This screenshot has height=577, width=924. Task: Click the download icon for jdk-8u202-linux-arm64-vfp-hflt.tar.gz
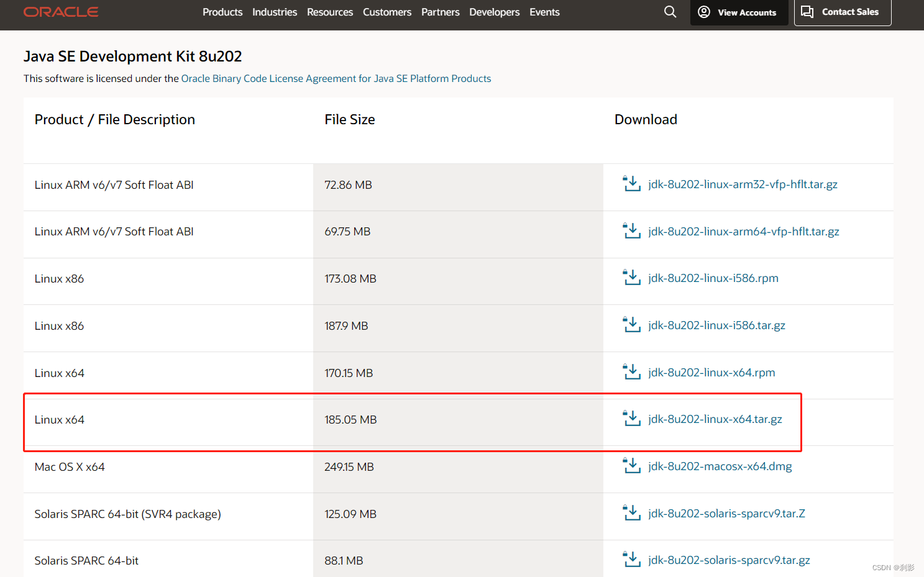631,230
